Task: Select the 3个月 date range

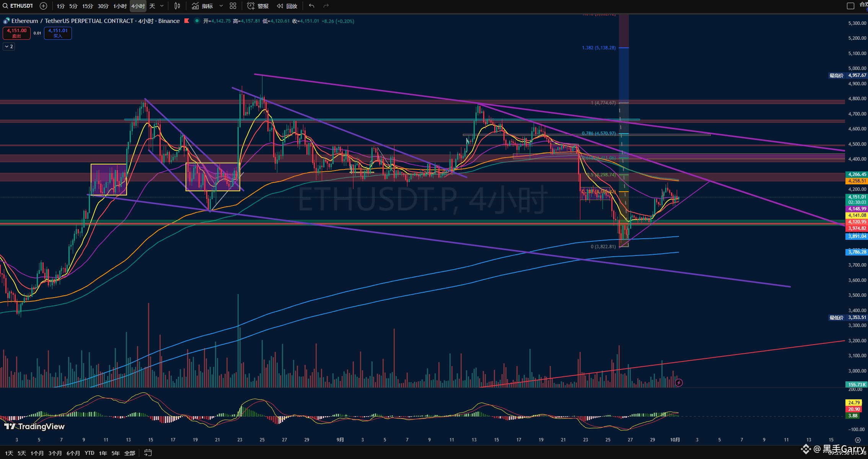Action: tap(55, 453)
